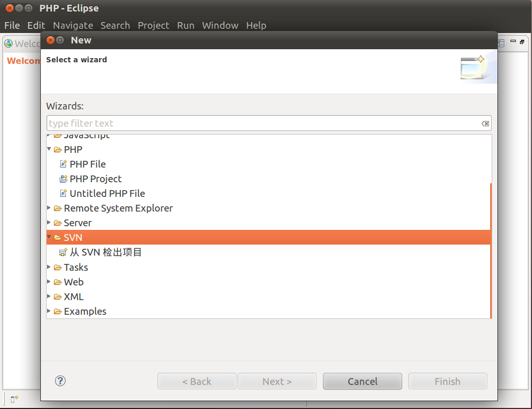The height and width of the screenshot is (409, 532).
Task: Select the PHP Project entry
Action: [x=96, y=179]
